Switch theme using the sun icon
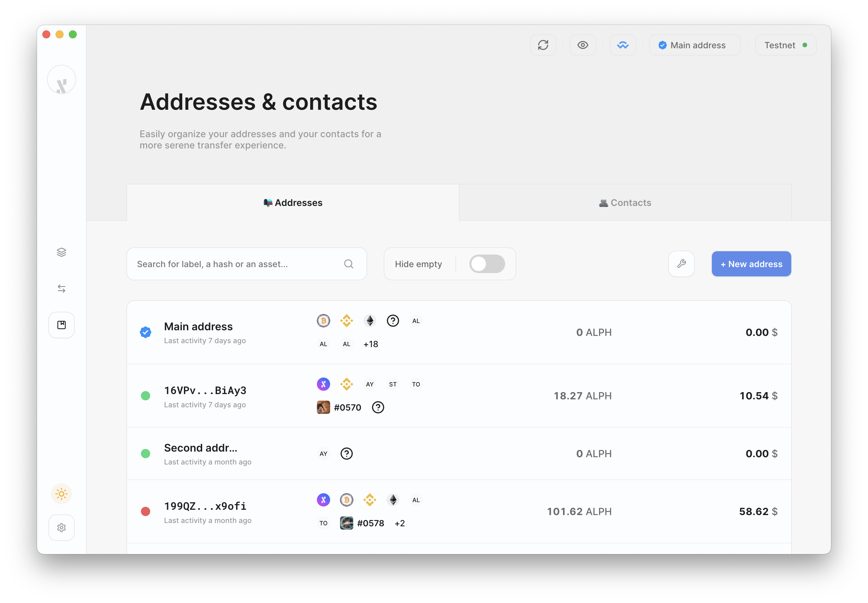The image size is (868, 603). (x=62, y=494)
